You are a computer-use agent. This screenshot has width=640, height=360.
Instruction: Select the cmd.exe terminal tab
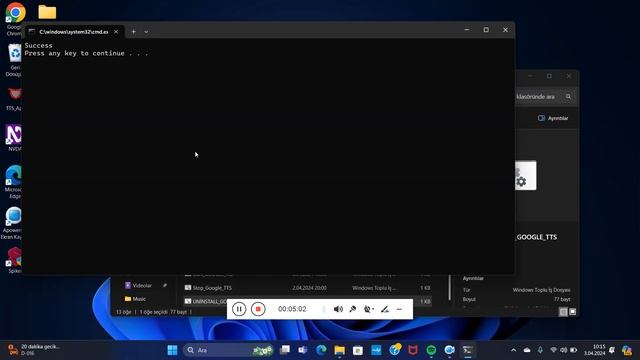73,32
